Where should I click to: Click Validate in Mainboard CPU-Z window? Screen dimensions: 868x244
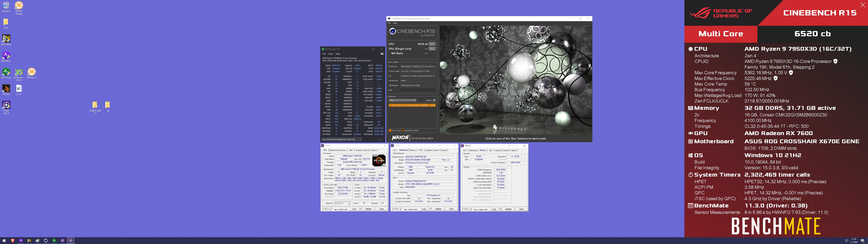438,209
